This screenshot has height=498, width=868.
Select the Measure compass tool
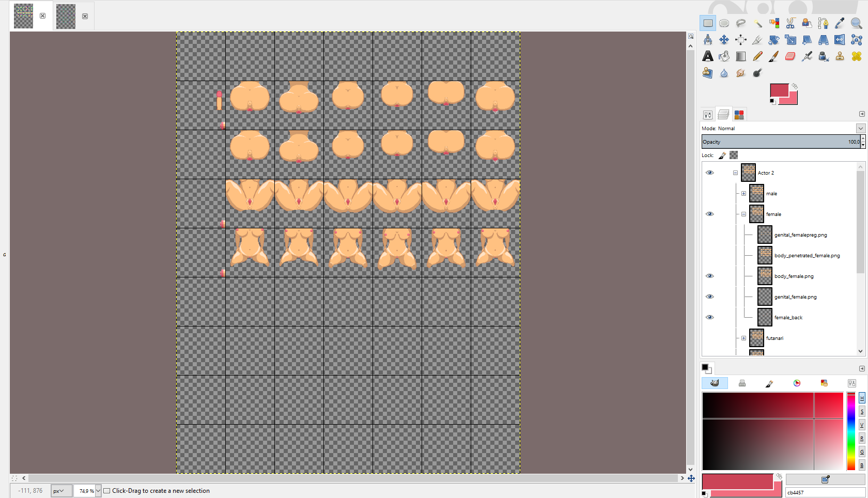708,40
